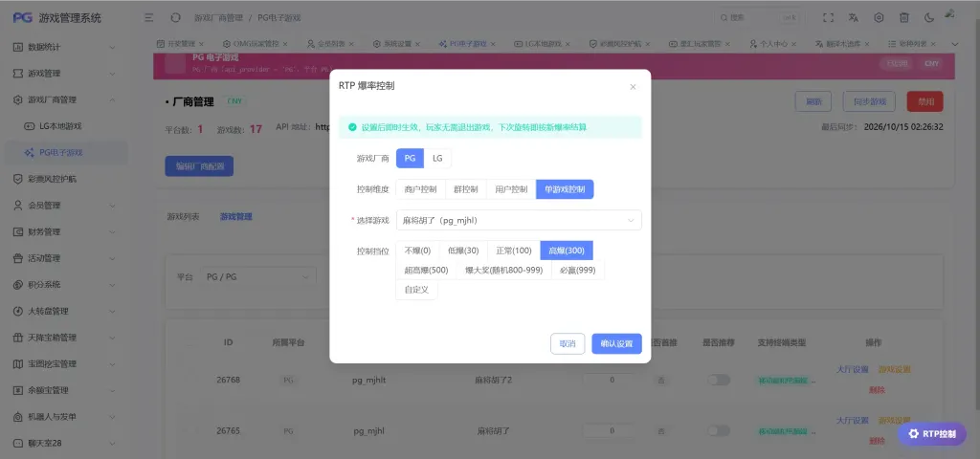
Task: Click the 数据统计 chart icon
Action: (x=18, y=47)
